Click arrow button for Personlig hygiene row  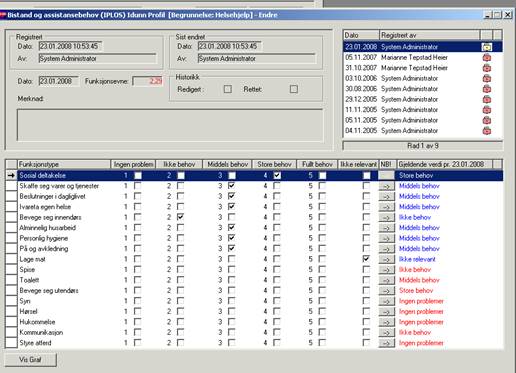click(x=387, y=238)
